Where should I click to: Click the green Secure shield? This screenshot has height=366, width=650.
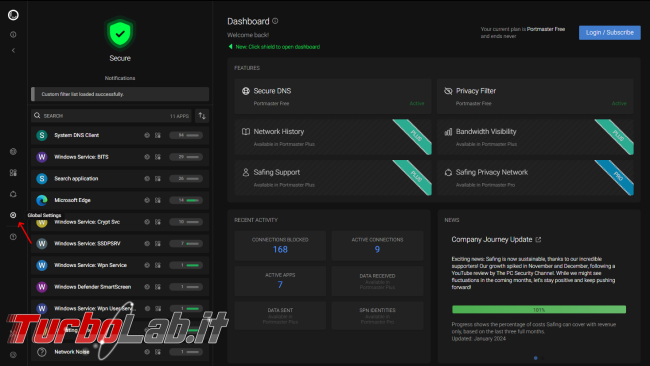(x=120, y=33)
